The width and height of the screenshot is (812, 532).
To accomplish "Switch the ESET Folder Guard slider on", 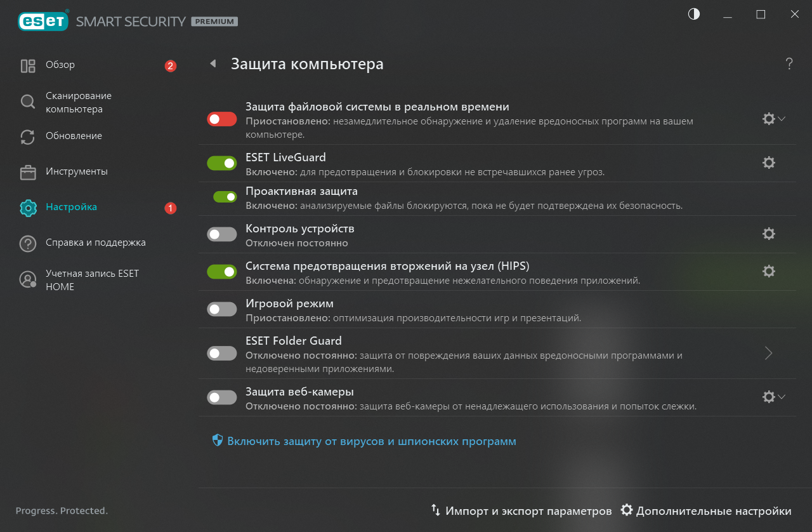I will (x=221, y=353).
